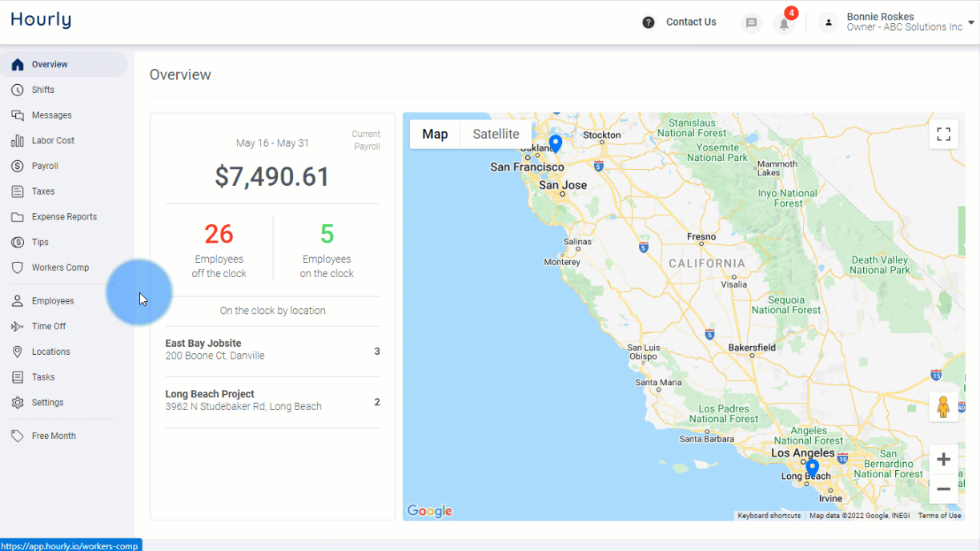The image size is (980, 551).
Task: Open the Overview menu item
Action: tap(64, 64)
